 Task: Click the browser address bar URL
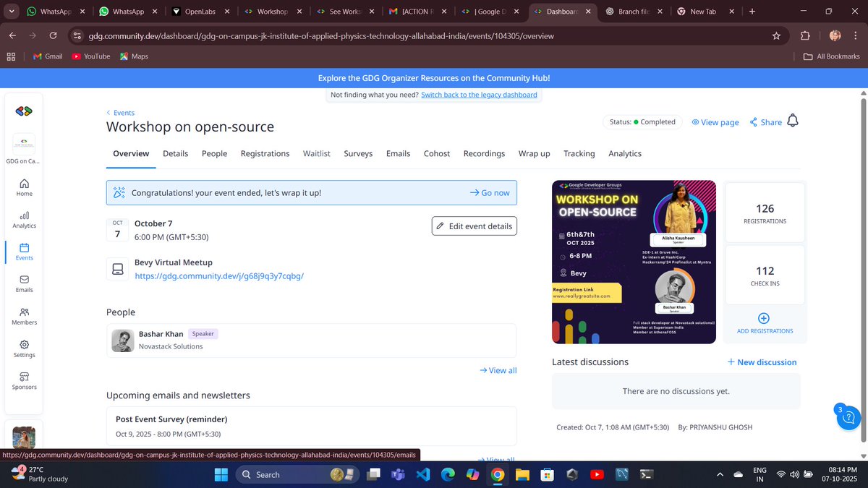321,35
